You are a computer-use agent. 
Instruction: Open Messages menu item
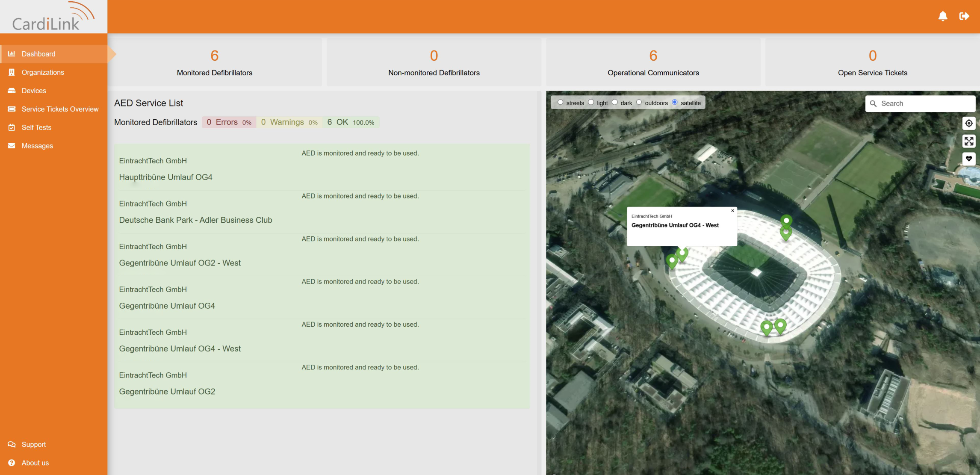[53, 146]
